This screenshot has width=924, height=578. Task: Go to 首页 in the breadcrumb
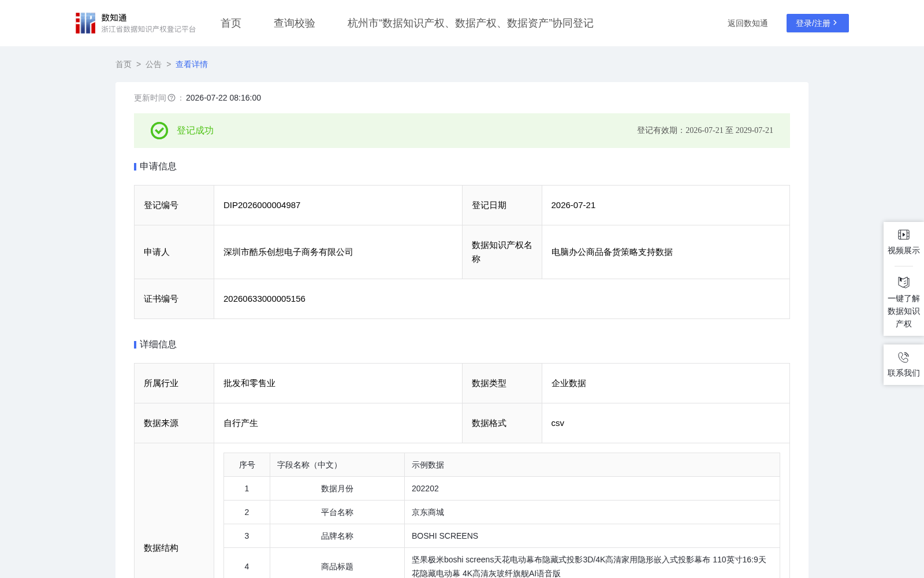click(124, 64)
